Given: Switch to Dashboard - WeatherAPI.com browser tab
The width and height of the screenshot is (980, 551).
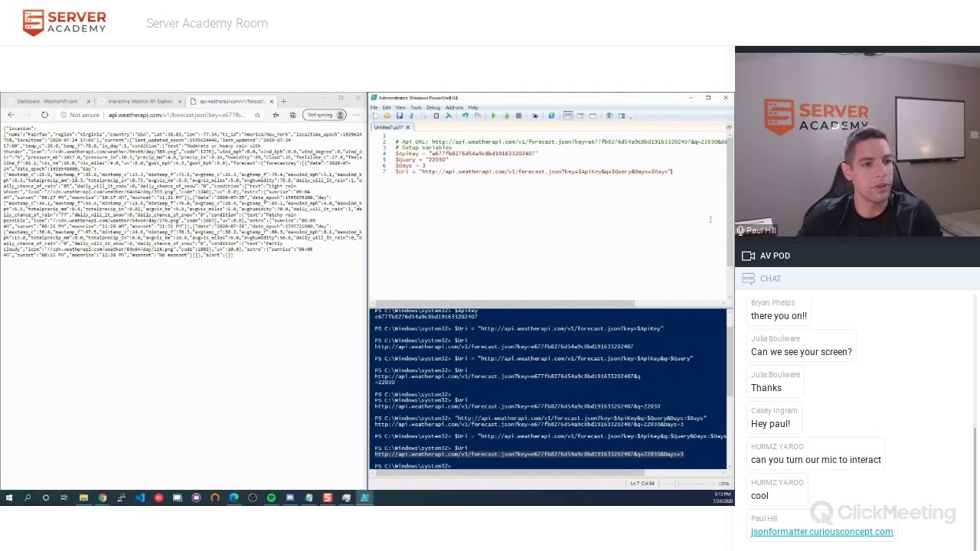Looking at the screenshot, I should pyautogui.click(x=47, y=101).
